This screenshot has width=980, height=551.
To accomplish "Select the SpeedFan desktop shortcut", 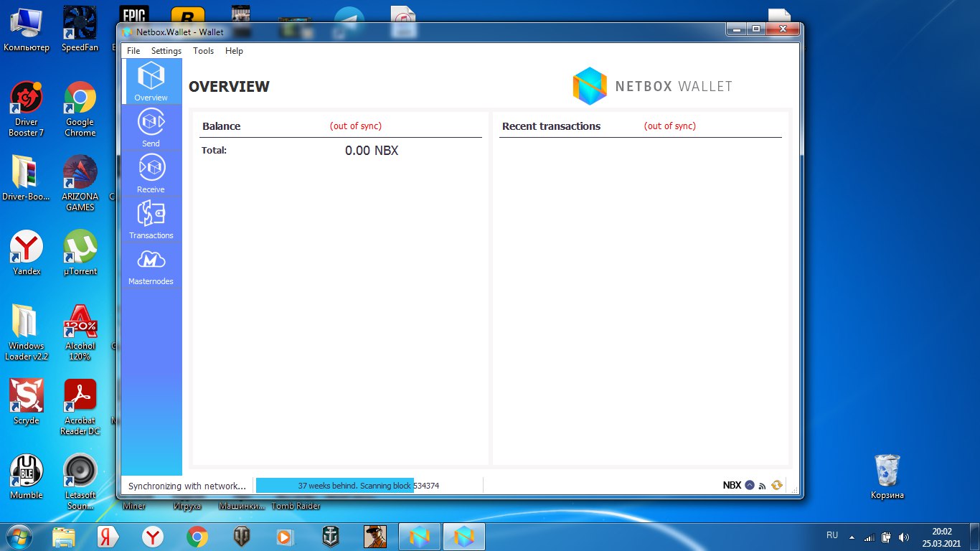I will 80,30.
